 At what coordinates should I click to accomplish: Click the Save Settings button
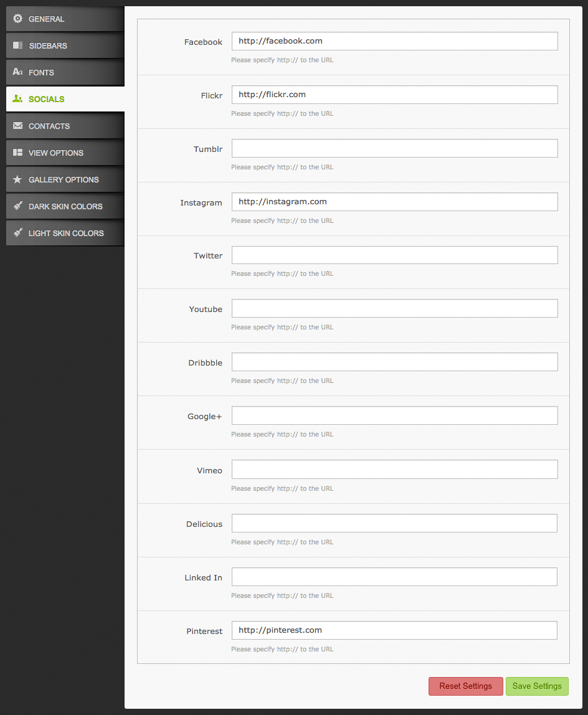click(537, 686)
